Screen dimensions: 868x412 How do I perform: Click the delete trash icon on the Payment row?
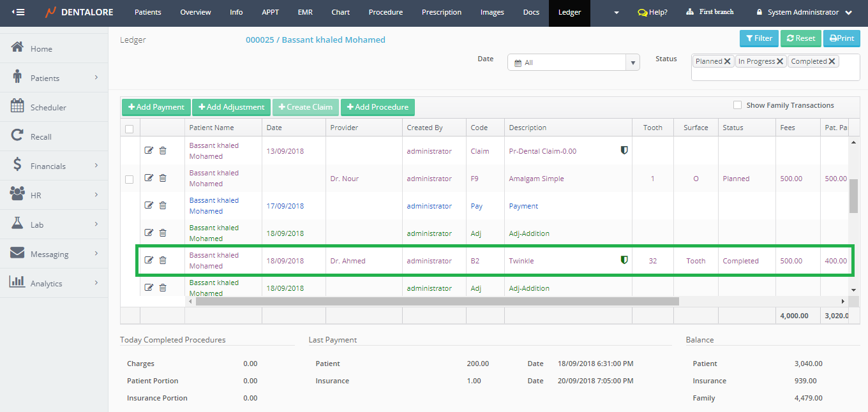pyautogui.click(x=163, y=205)
